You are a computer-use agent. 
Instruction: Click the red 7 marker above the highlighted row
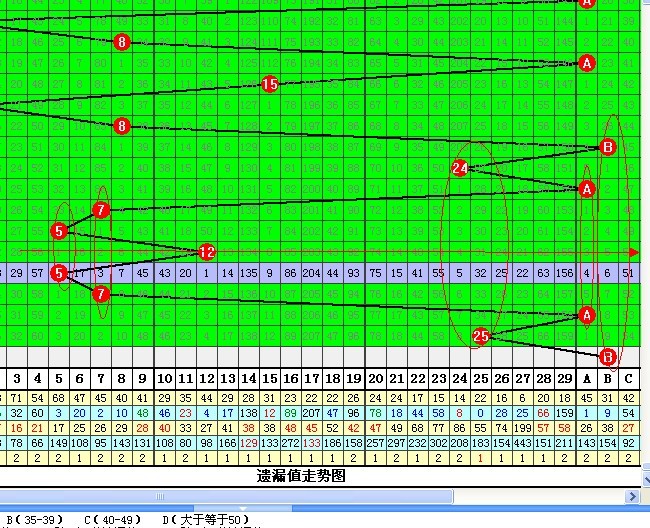101,209
